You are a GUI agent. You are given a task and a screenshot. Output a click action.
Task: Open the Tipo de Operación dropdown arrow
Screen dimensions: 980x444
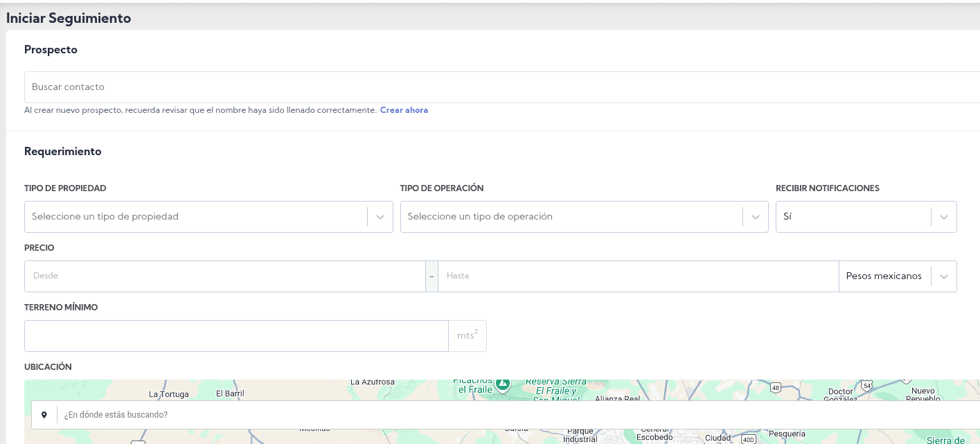click(756, 217)
